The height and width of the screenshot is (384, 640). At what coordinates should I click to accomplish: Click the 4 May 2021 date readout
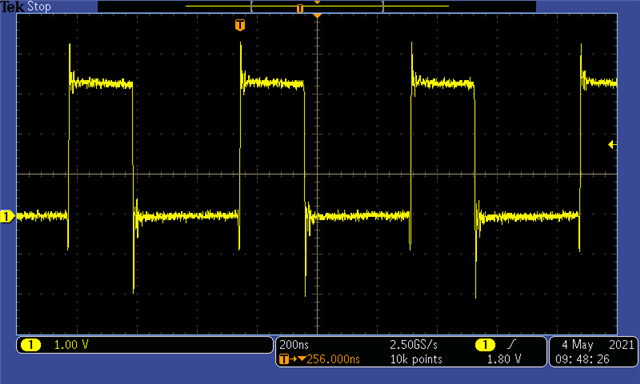click(598, 345)
